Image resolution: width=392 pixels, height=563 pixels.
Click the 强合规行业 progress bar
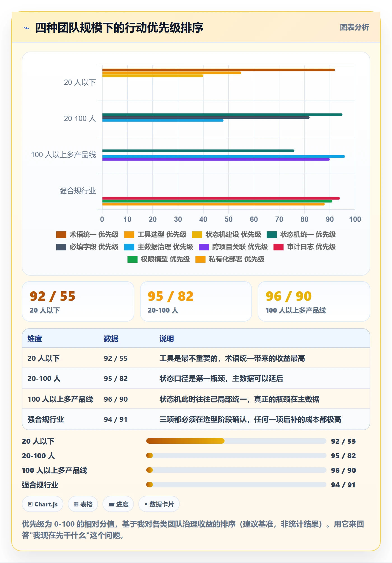(236, 485)
